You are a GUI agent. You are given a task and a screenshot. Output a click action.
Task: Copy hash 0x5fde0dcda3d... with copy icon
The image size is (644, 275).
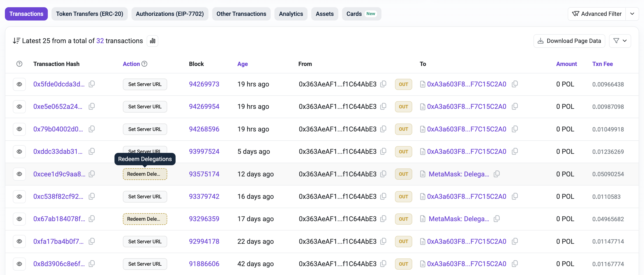pyautogui.click(x=92, y=84)
